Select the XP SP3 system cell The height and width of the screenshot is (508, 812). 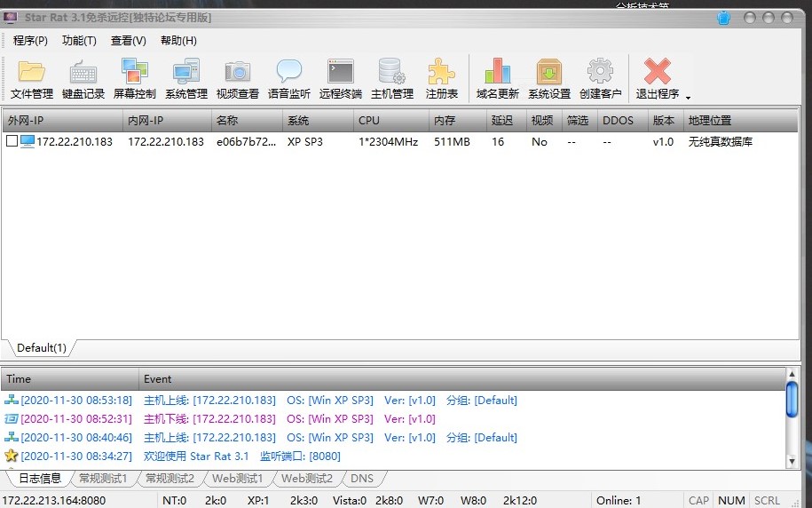pyautogui.click(x=305, y=141)
